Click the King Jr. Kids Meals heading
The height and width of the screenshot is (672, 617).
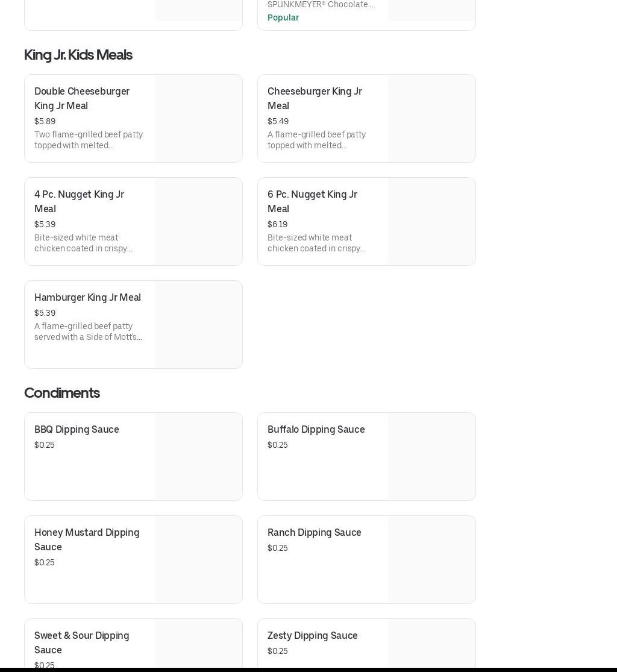click(78, 55)
